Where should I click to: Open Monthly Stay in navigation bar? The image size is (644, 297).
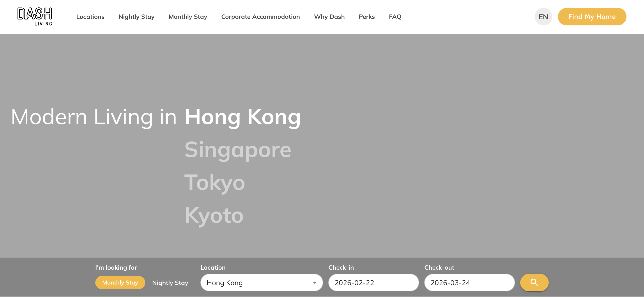(188, 17)
